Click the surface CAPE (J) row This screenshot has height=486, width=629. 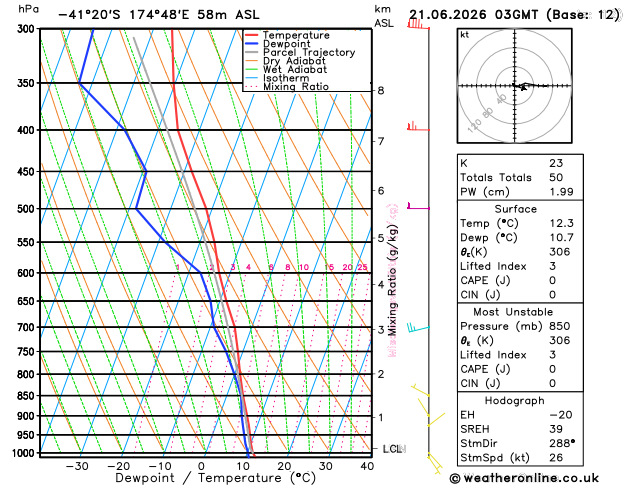(520, 280)
